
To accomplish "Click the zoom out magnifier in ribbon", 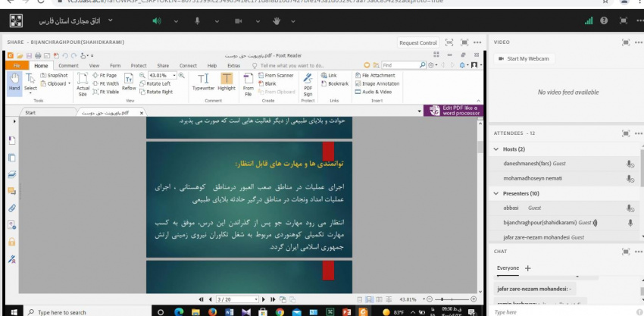I will click(142, 75).
